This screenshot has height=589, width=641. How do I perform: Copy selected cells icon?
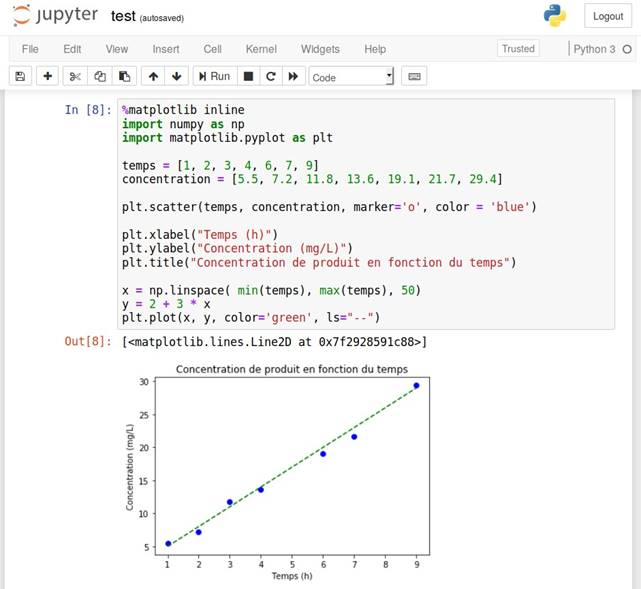coord(100,76)
